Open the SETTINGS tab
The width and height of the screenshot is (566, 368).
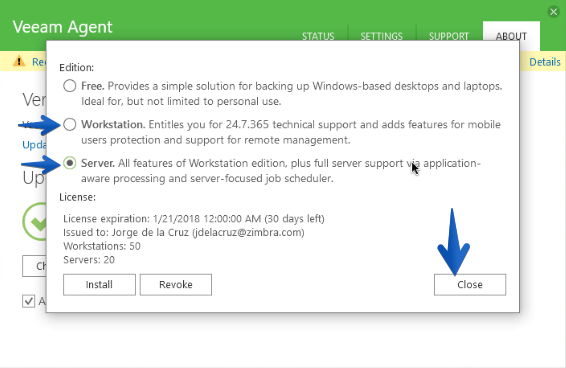pos(381,36)
